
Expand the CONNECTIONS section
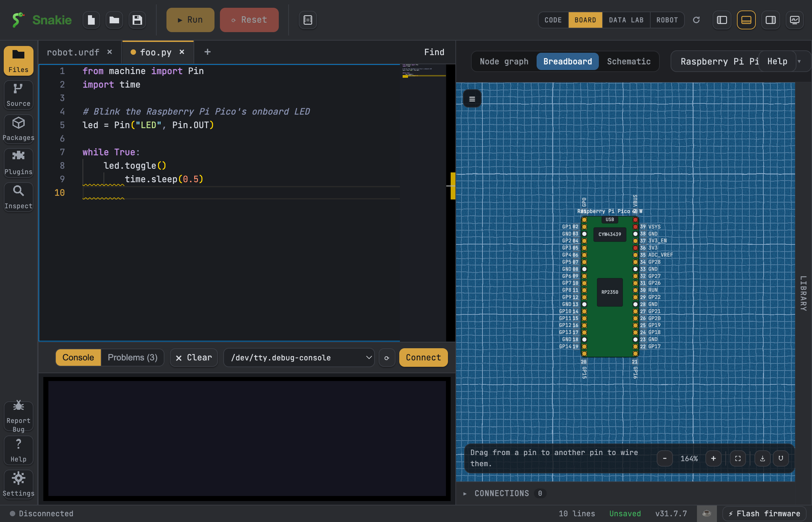point(503,493)
